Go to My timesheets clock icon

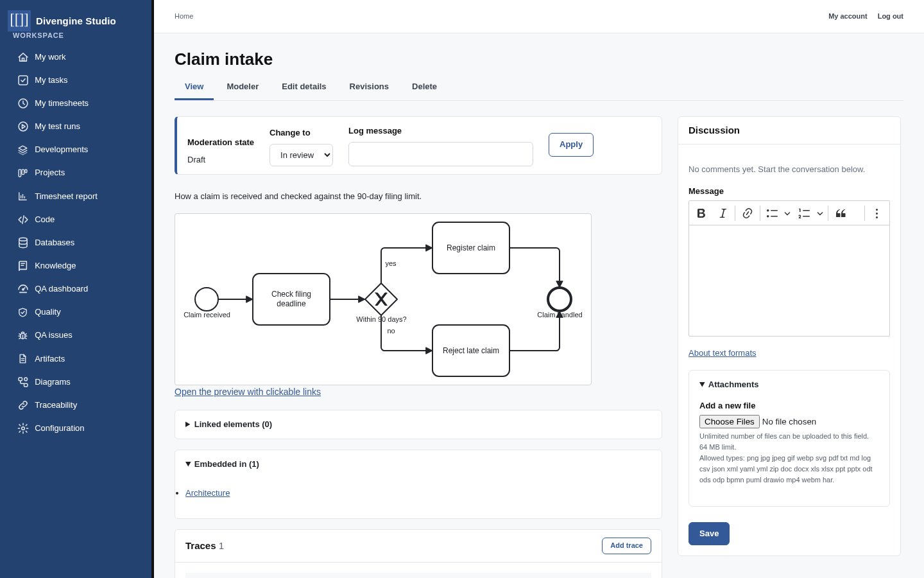(23, 103)
